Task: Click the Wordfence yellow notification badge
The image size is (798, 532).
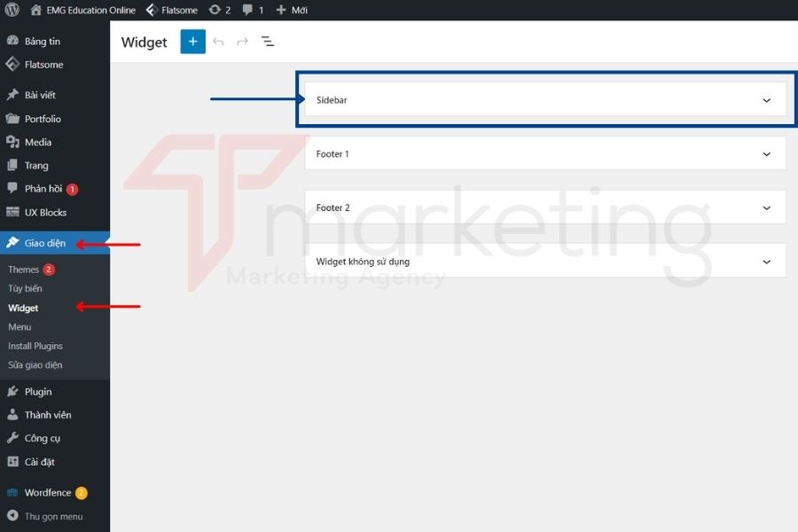Action: (82, 493)
